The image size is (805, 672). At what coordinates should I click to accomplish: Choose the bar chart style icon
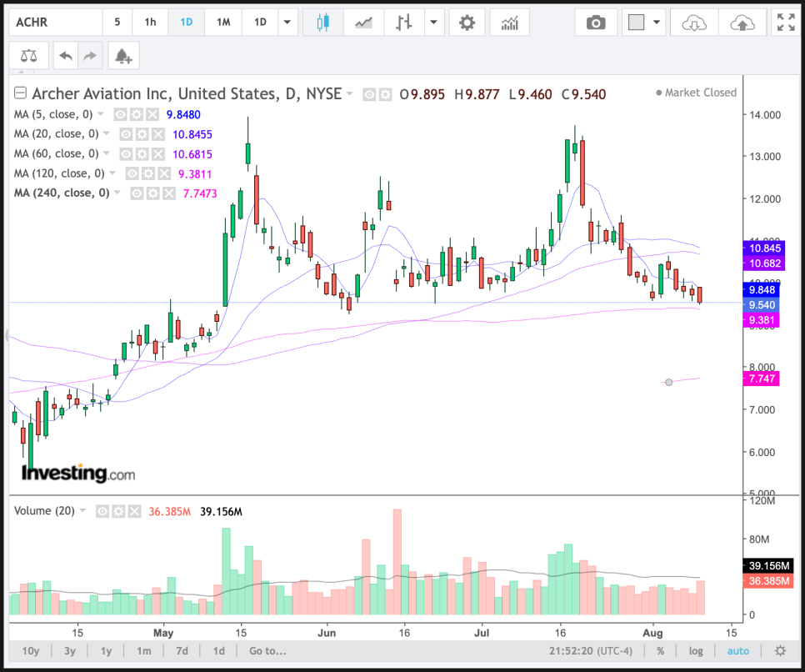pos(404,22)
